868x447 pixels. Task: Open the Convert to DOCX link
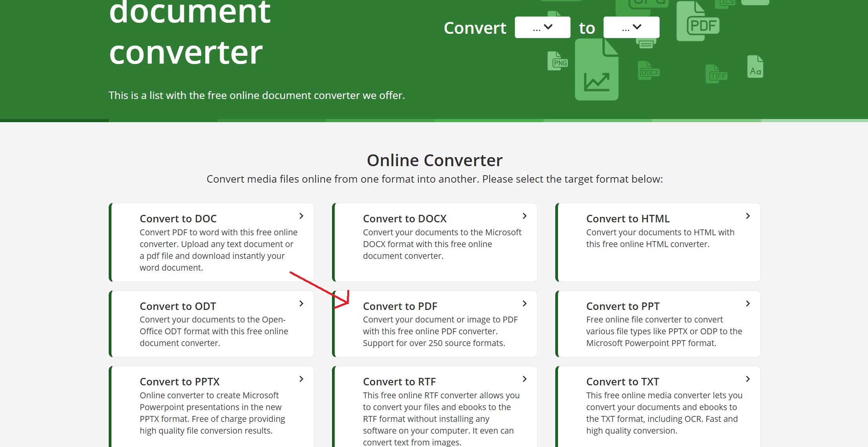pos(405,219)
